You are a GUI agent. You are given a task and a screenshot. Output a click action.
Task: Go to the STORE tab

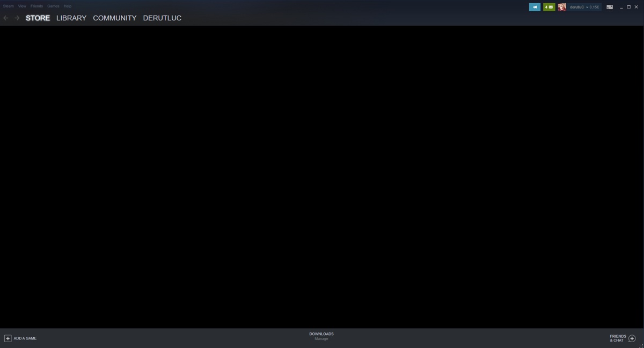point(38,18)
